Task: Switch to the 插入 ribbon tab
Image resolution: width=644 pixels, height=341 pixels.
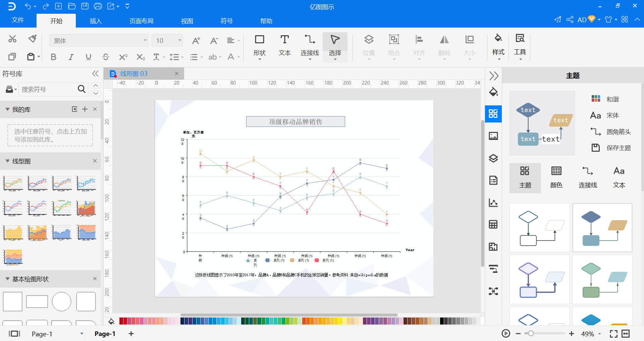Action: pos(96,21)
